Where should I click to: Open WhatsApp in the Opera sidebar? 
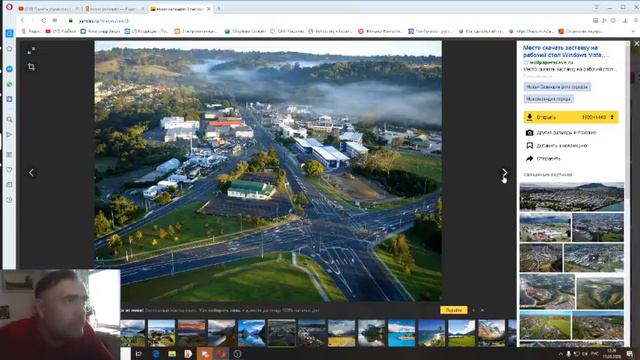coord(9,84)
